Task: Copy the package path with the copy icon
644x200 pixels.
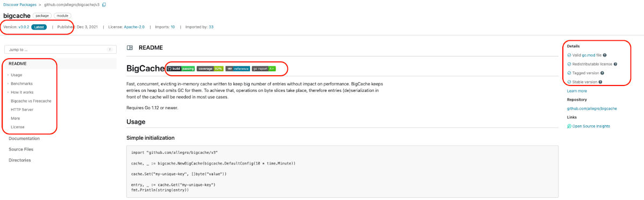Action: pyautogui.click(x=104, y=5)
